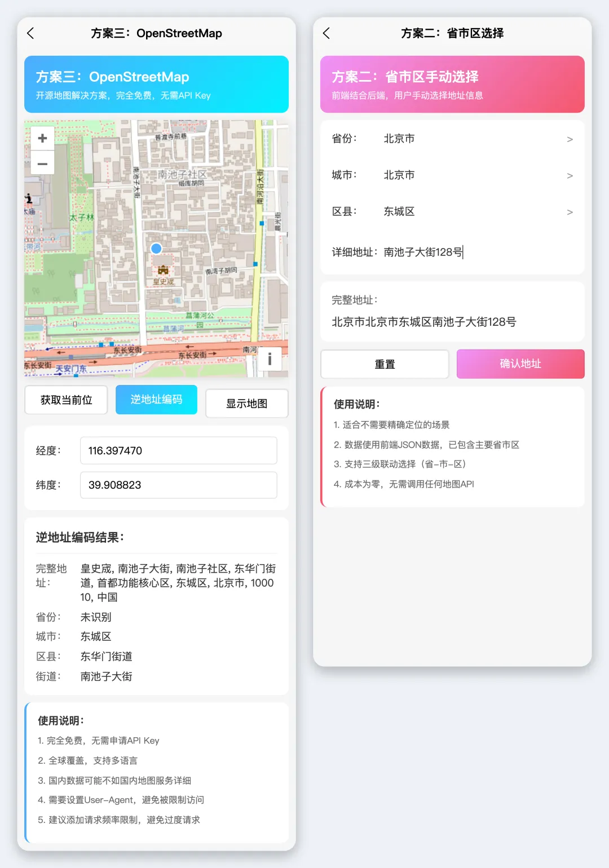Click note 成本为零，无需调用任何地图API

pyautogui.click(x=404, y=484)
